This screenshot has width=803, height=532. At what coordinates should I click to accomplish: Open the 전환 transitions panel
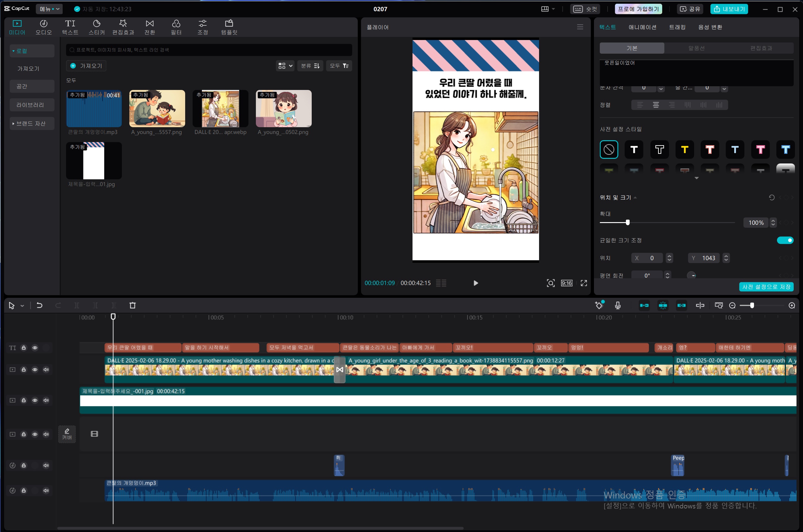pos(149,27)
